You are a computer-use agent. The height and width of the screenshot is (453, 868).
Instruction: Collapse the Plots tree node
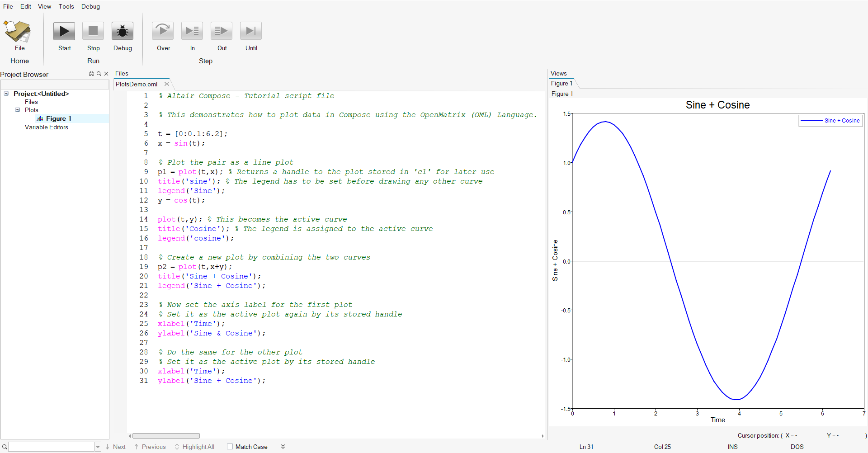pyautogui.click(x=18, y=110)
